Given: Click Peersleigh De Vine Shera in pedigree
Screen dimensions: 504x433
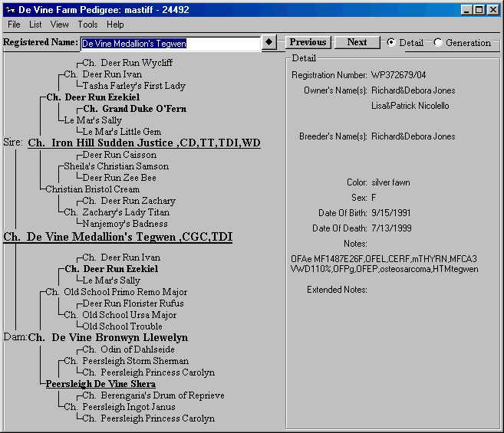Looking at the screenshot, I should pos(100,384).
